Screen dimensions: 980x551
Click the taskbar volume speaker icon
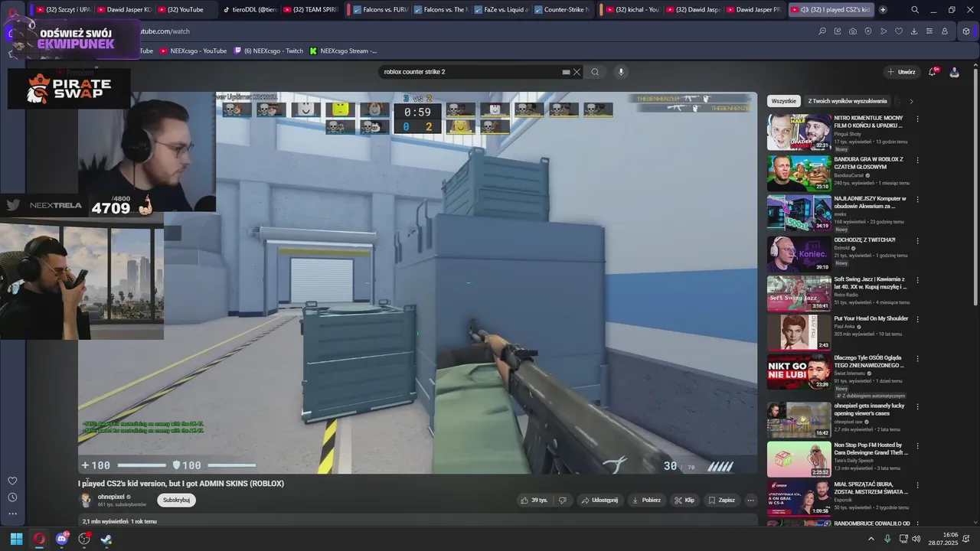[x=916, y=539]
